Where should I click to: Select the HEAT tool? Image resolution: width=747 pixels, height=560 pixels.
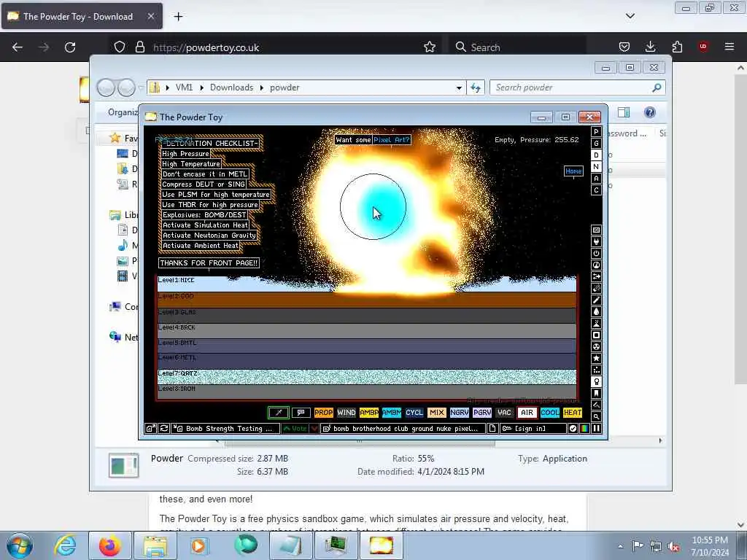(x=572, y=413)
